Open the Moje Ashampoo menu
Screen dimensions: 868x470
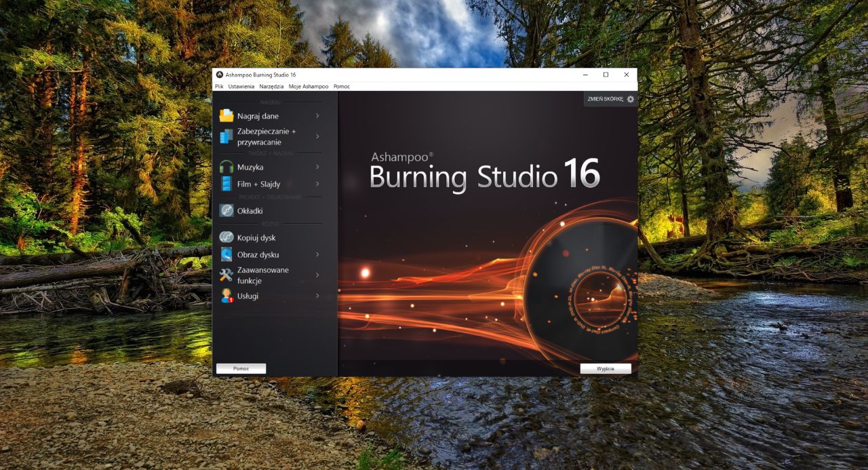pos(309,87)
